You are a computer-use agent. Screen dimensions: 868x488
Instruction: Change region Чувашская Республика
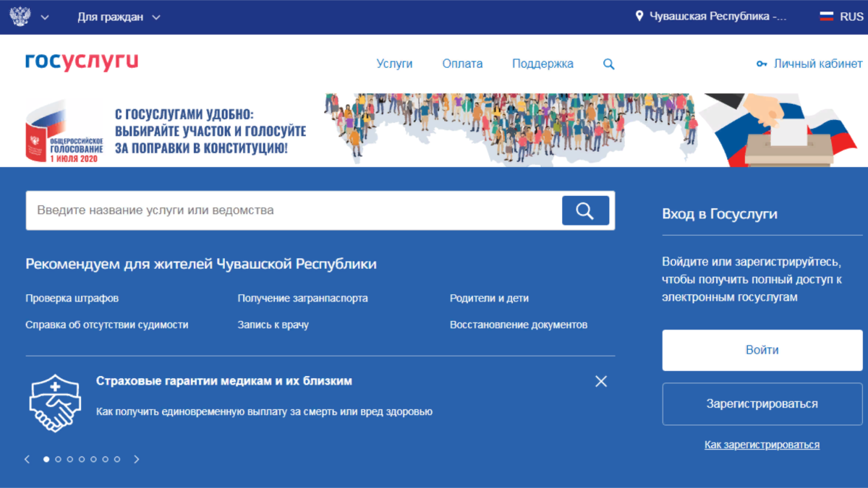(718, 16)
